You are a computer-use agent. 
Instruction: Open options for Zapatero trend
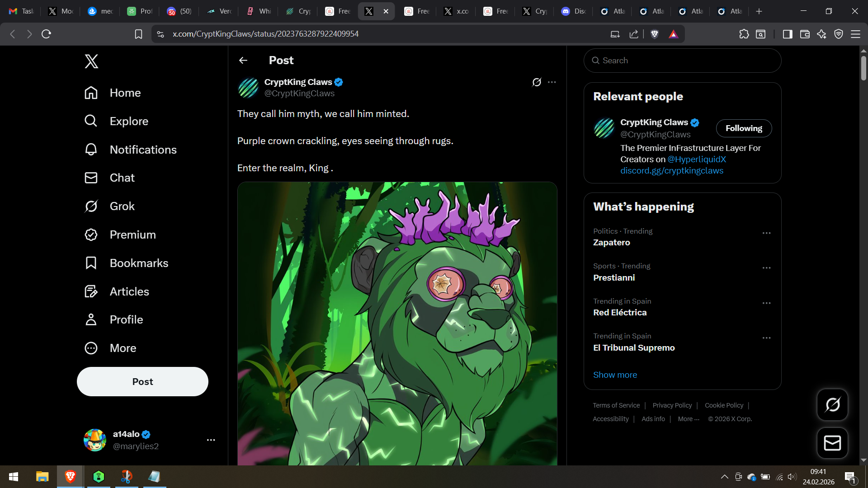pyautogui.click(x=766, y=233)
